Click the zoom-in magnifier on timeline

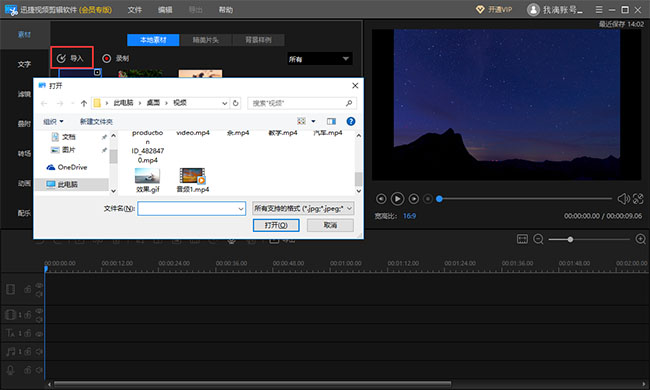pos(640,239)
